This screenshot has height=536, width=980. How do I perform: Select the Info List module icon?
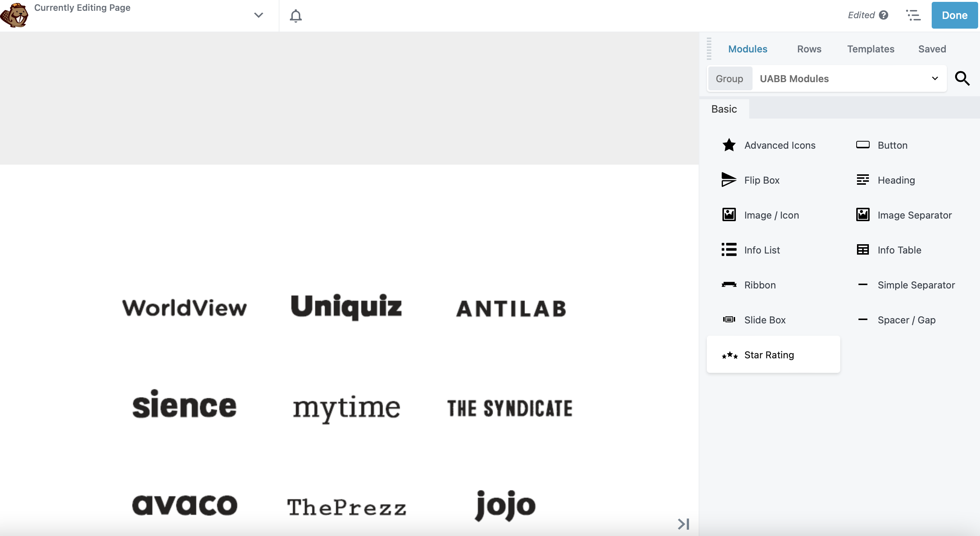click(x=728, y=249)
